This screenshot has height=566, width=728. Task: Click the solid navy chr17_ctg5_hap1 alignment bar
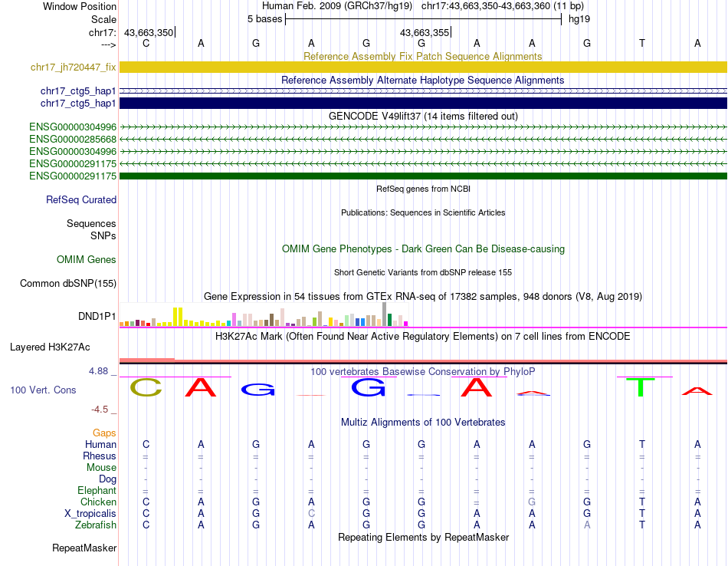point(423,104)
